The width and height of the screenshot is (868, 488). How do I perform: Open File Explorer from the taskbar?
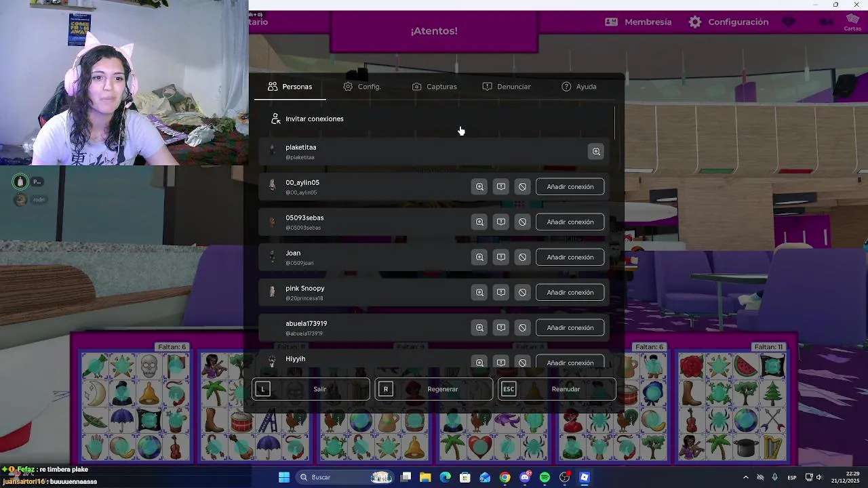(425, 477)
